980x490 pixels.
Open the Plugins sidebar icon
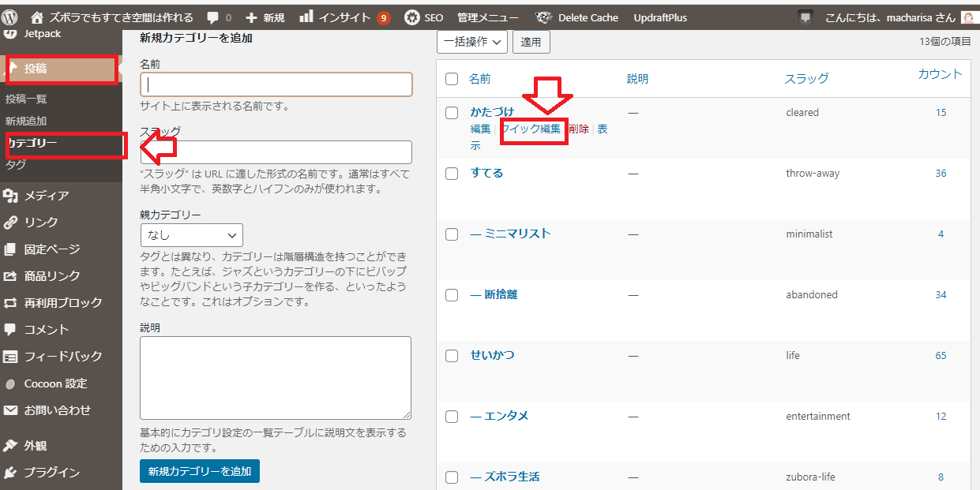[x=11, y=473]
